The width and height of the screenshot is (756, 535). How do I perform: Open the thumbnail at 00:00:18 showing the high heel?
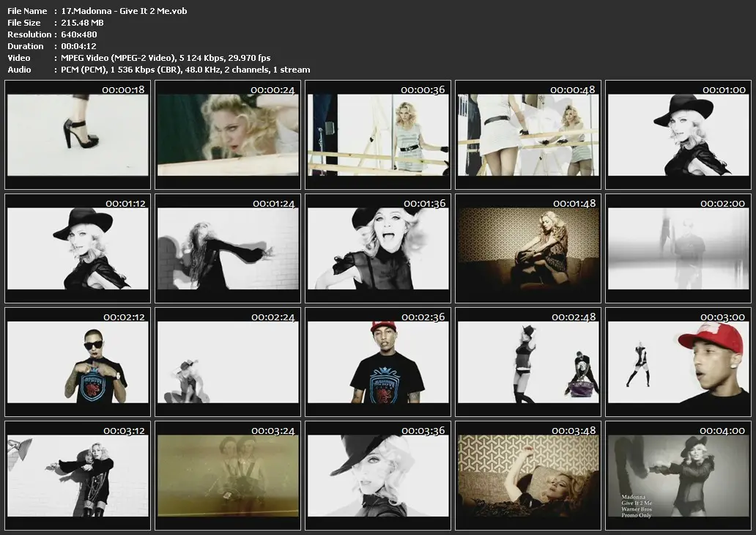pyautogui.click(x=78, y=135)
